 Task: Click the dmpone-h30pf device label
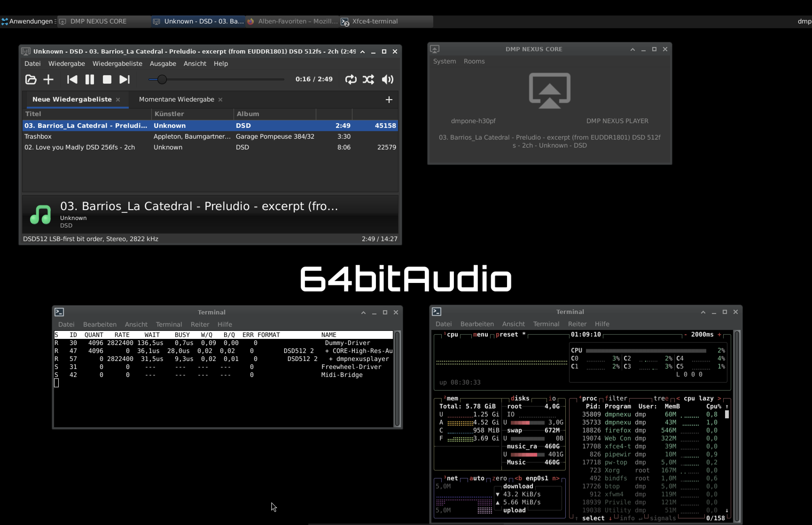click(x=473, y=121)
